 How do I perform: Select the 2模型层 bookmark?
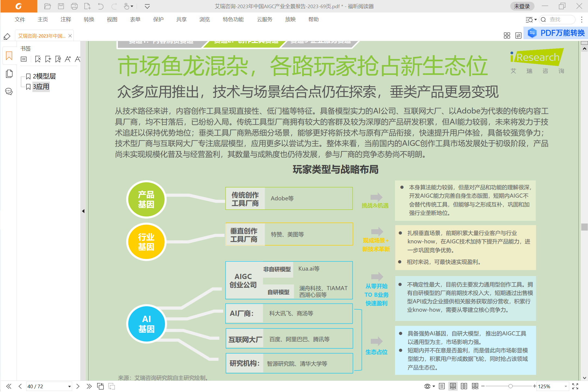(x=44, y=76)
